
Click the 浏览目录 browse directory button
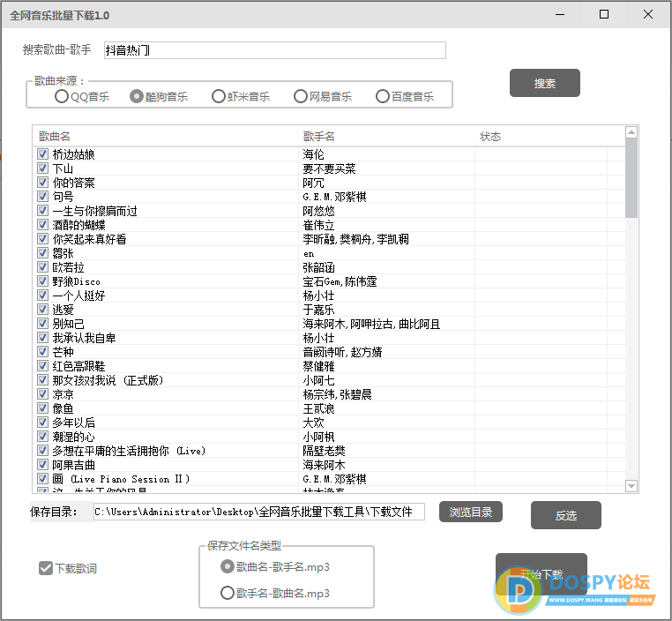[x=471, y=512]
